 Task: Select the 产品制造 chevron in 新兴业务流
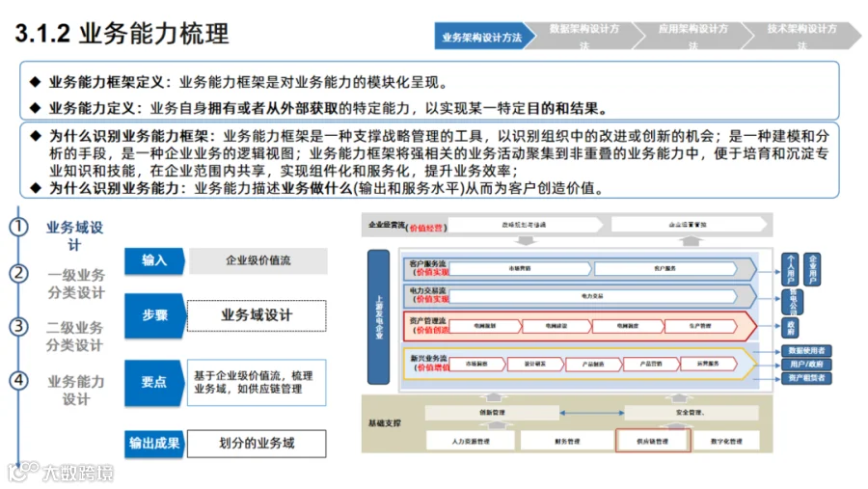[x=593, y=364]
